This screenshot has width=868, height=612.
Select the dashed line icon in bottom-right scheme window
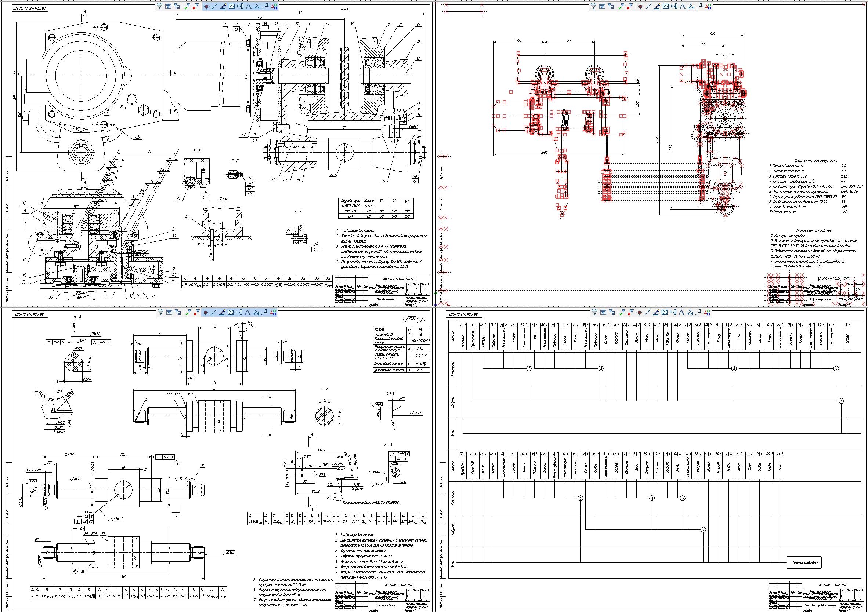pyautogui.click(x=648, y=313)
